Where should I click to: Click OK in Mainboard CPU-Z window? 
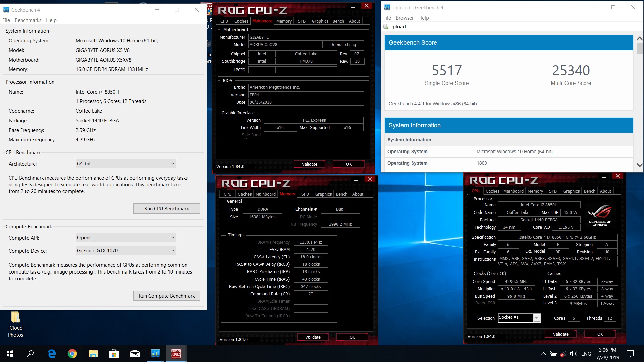(x=349, y=164)
